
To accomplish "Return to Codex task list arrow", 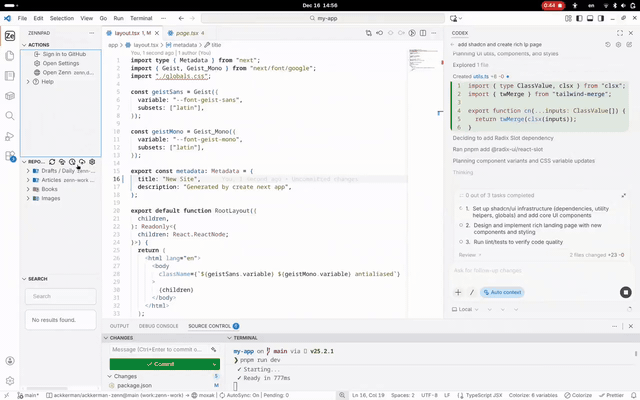I will click(x=452, y=44).
